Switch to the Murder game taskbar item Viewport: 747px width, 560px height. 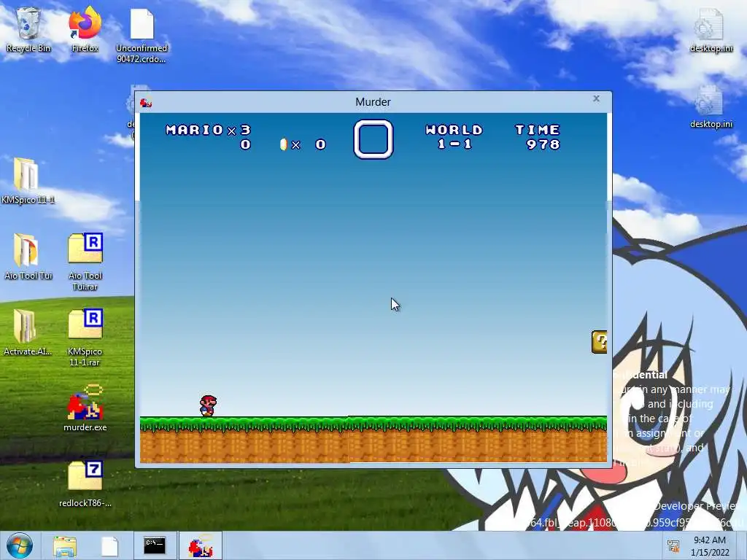[201, 545]
